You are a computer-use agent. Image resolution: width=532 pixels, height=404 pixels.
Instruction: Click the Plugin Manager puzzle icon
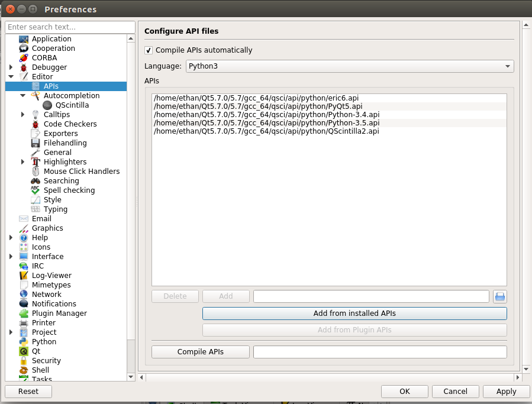point(24,313)
